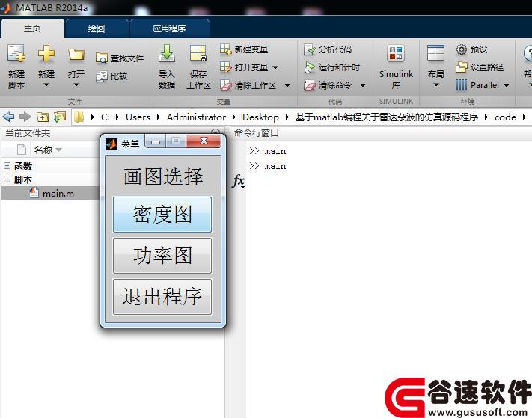Collapse the 脚本 group in file list
The image size is (532, 418).
point(7,179)
